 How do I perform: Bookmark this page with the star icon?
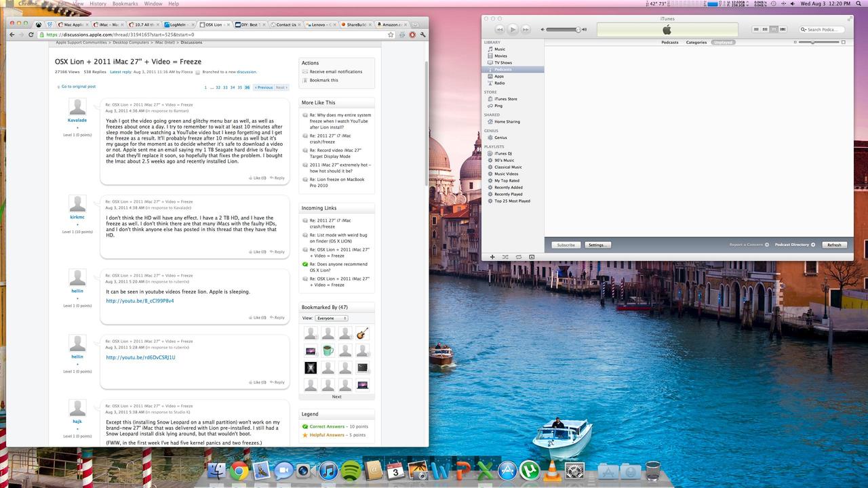click(x=391, y=35)
